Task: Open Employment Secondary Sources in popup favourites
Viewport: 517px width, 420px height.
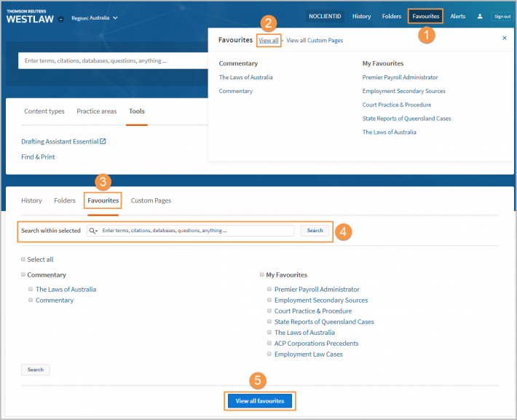Action: (x=403, y=91)
